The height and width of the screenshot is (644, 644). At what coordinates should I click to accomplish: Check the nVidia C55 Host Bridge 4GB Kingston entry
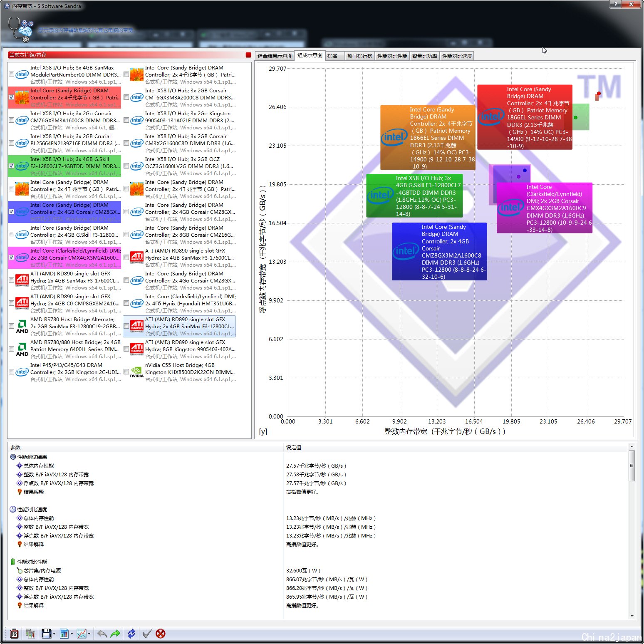coord(126,372)
